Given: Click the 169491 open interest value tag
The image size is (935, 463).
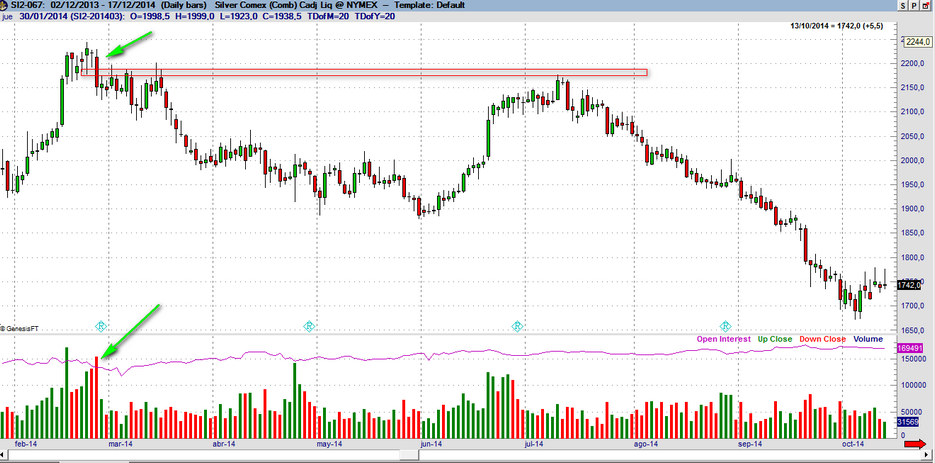Looking at the screenshot, I should tap(915, 348).
